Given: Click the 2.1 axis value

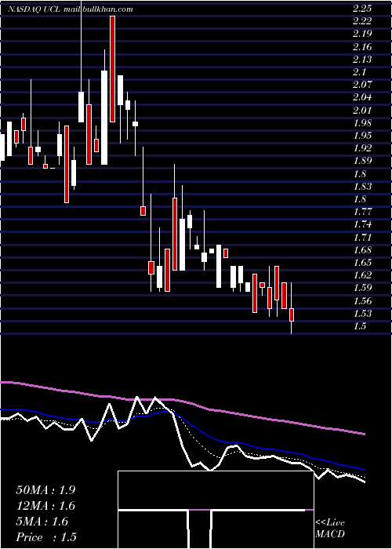Looking at the screenshot, I should 359,72.
